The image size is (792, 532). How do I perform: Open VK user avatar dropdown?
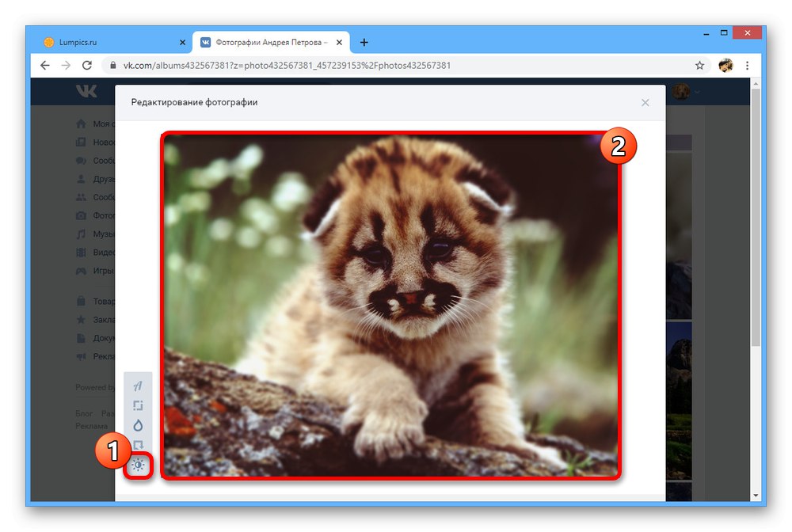[686, 91]
